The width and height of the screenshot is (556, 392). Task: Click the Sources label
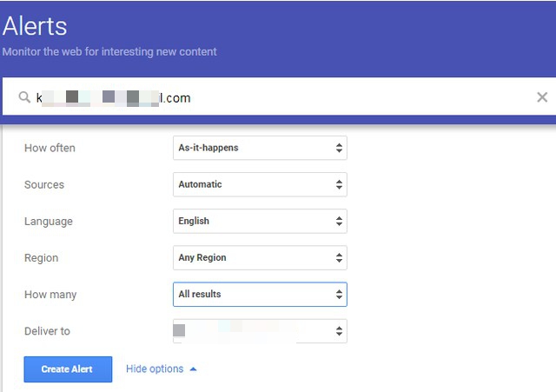click(x=44, y=184)
